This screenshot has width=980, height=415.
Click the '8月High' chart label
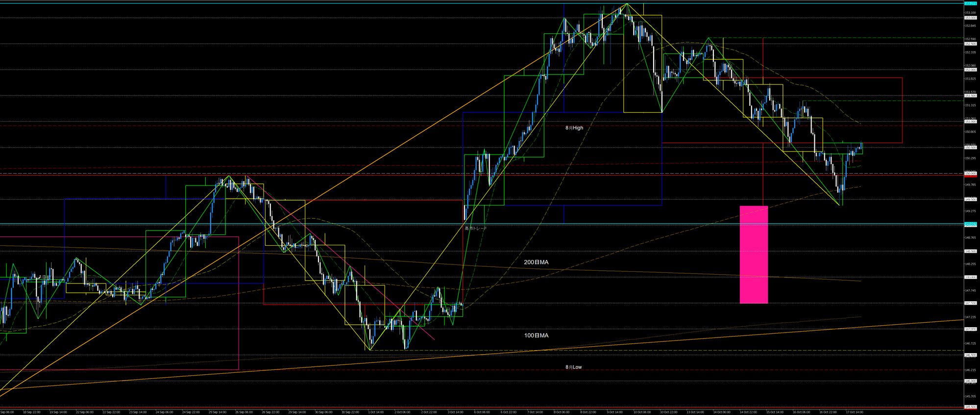pos(574,128)
